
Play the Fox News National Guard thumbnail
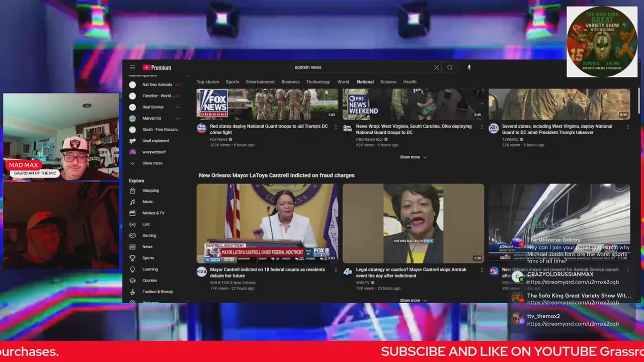(267, 104)
